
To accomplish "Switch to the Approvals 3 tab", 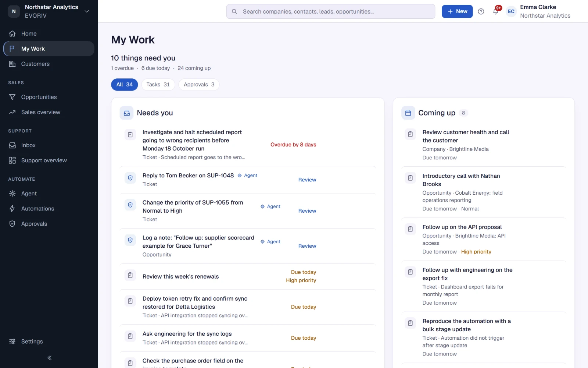I will point(199,84).
